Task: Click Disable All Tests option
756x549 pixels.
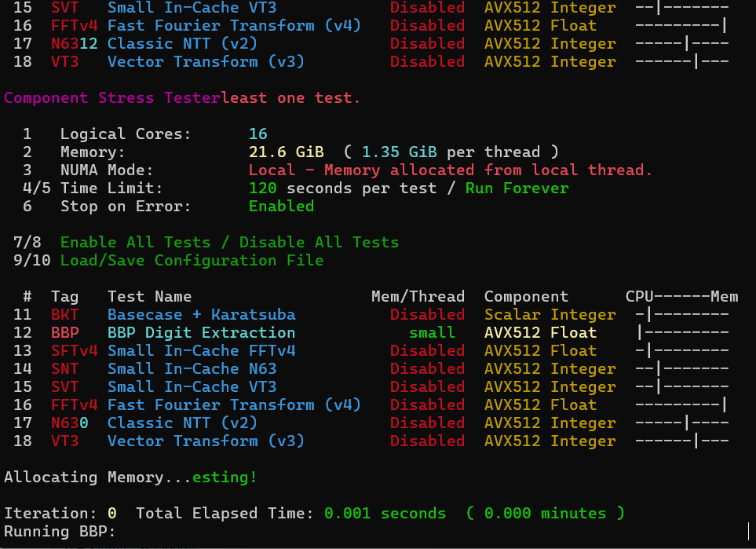Action: click(320, 242)
